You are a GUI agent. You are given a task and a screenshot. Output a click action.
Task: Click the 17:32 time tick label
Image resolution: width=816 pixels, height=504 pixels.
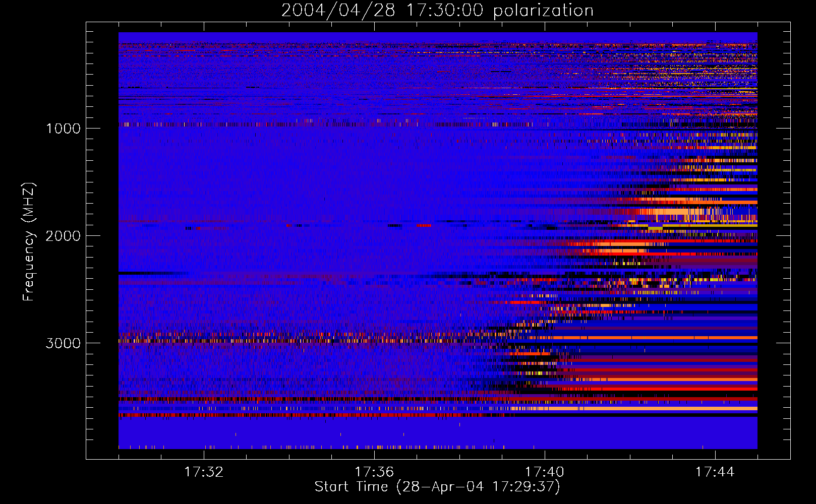(x=204, y=472)
